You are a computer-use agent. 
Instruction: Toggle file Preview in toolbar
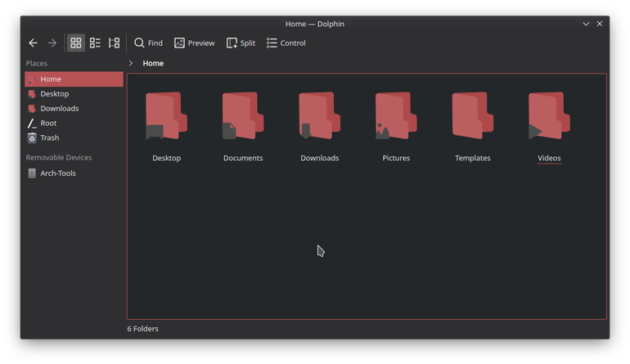[x=195, y=43]
